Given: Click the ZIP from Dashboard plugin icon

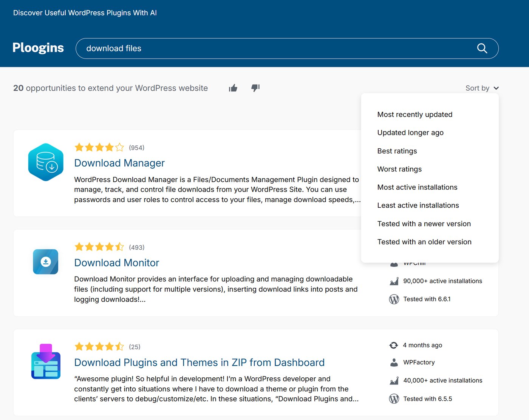Looking at the screenshot, I should point(46,361).
